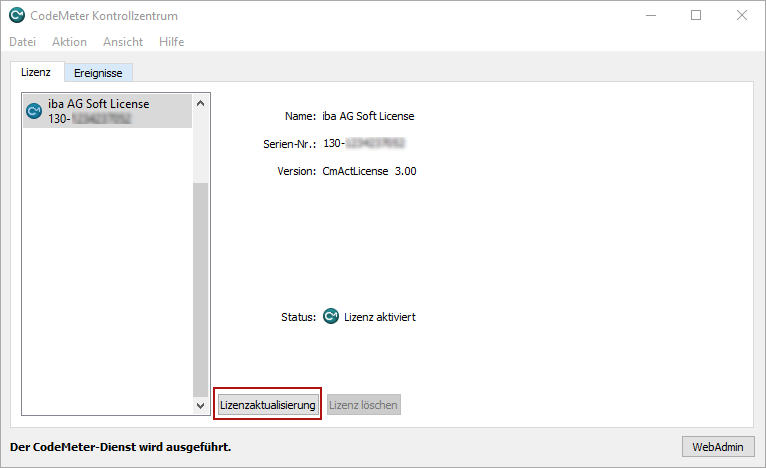
Task: Close the CodeMeter Kontrollzentrum window
Action: (742, 16)
